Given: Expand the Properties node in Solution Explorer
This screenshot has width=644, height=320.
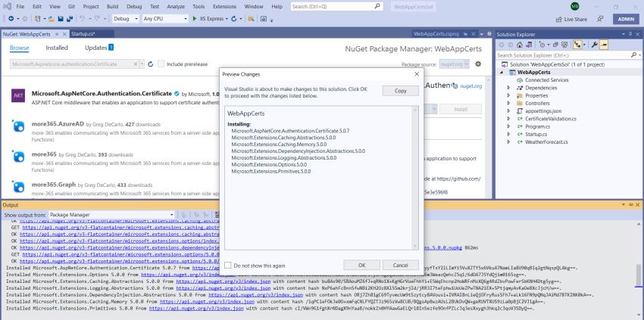Looking at the screenshot, I should point(509,95).
